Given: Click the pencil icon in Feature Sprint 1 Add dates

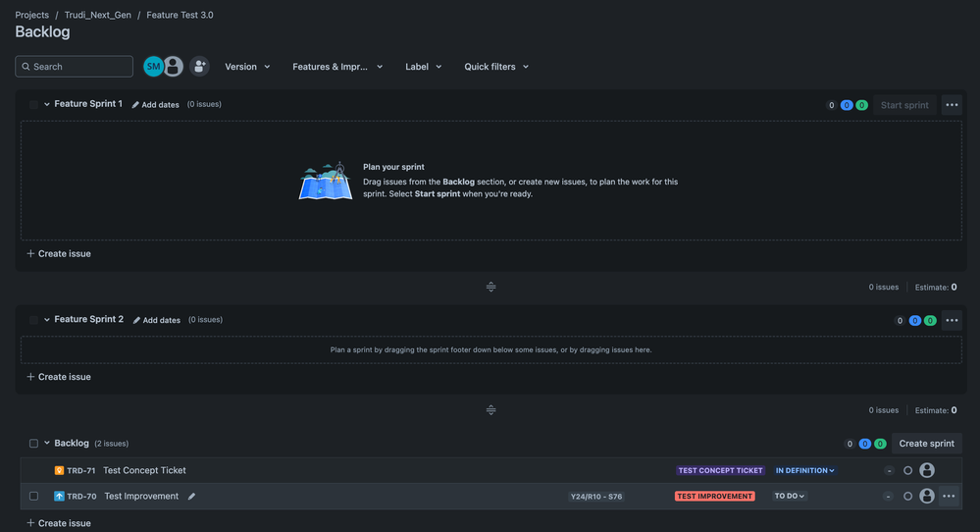Looking at the screenshot, I should 135,105.
